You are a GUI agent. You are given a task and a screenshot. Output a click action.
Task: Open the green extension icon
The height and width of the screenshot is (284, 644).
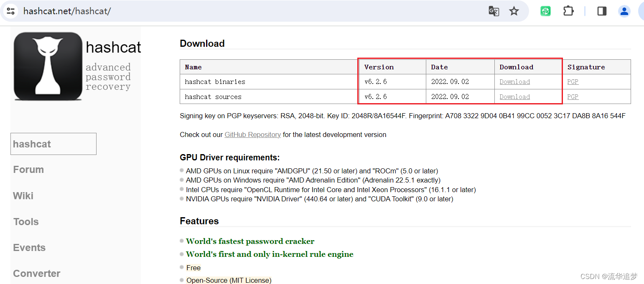coord(545,11)
